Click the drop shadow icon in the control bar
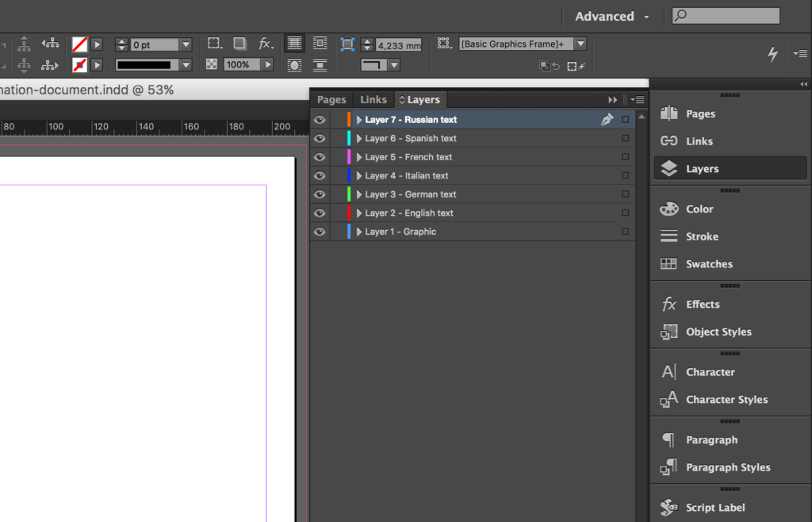Screen dimensions: 812x522 pyautogui.click(x=239, y=44)
